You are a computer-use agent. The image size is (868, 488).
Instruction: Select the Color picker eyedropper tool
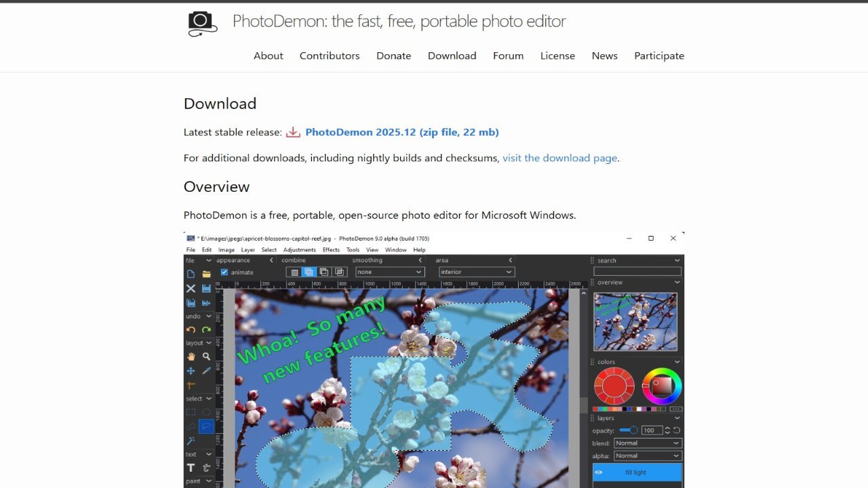[x=206, y=371]
